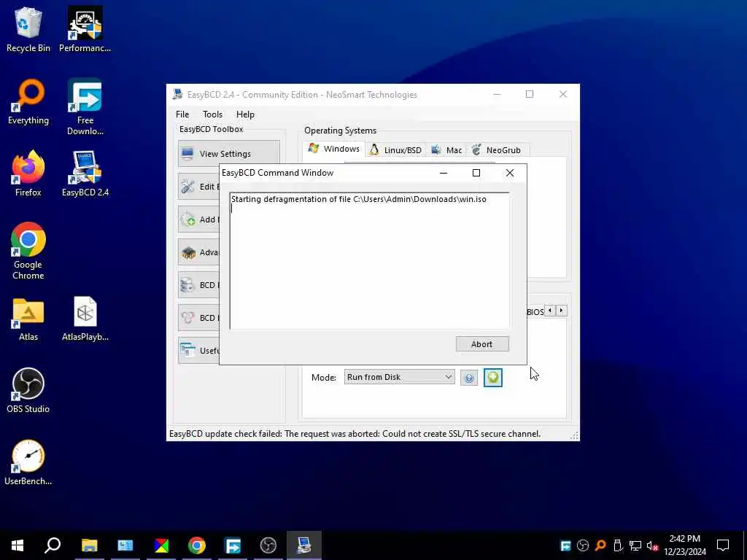This screenshot has width=747, height=560.
Task: Open taskbar search magnifier
Action: [53, 545]
